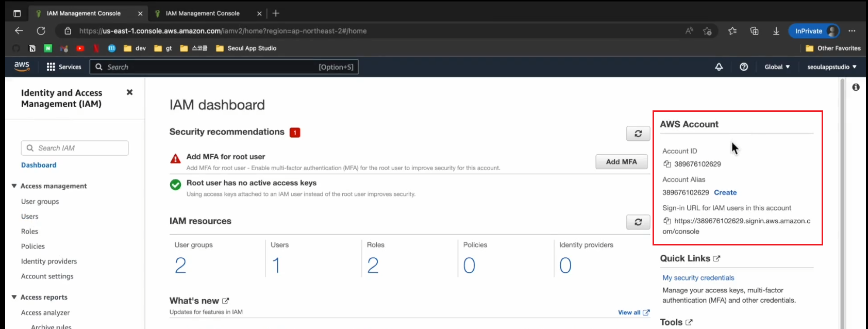Open What's new external link icon
This screenshot has width=868, height=329.
[225, 301]
